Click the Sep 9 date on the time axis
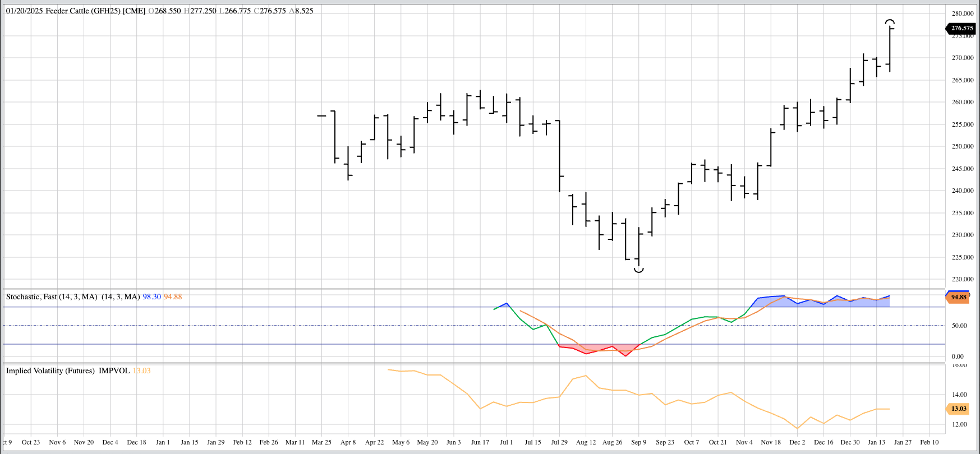The height and width of the screenshot is (454, 980). point(638,442)
